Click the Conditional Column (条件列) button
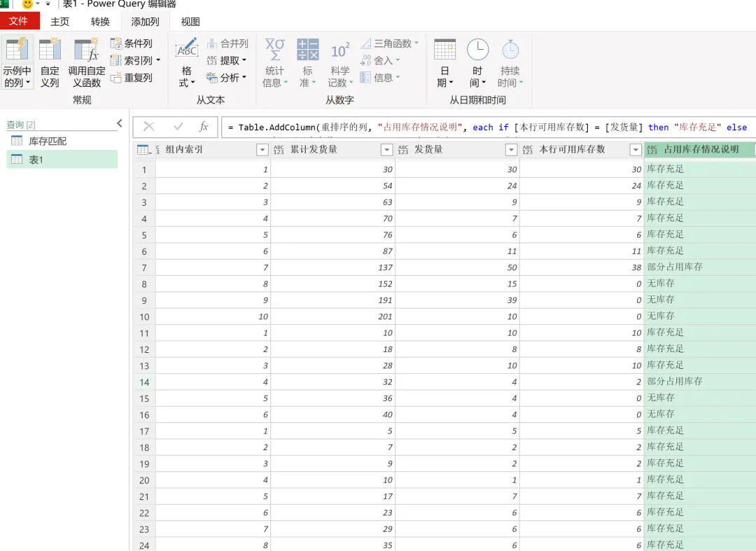The height and width of the screenshot is (551, 756). click(x=132, y=43)
